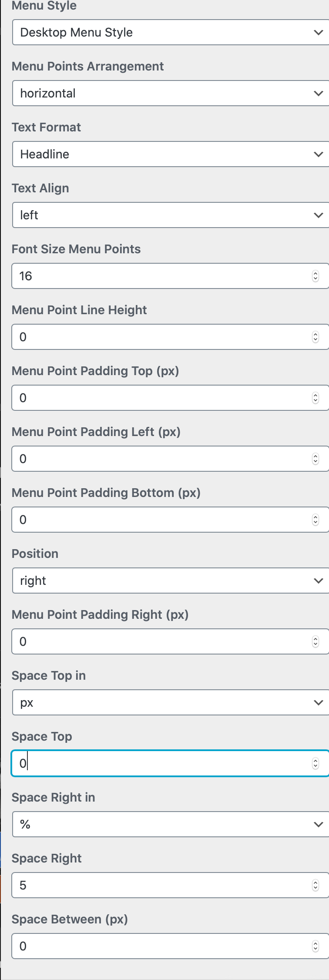Viewport: 329px width, 980px height.
Task: Change Text Align dropdown value
Action: point(170,215)
